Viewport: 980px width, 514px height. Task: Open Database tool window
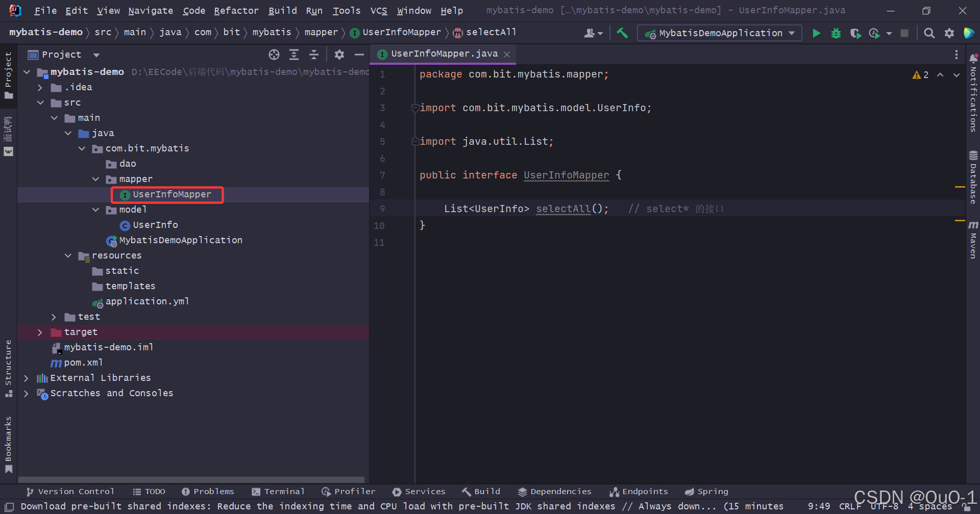(973, 177)
